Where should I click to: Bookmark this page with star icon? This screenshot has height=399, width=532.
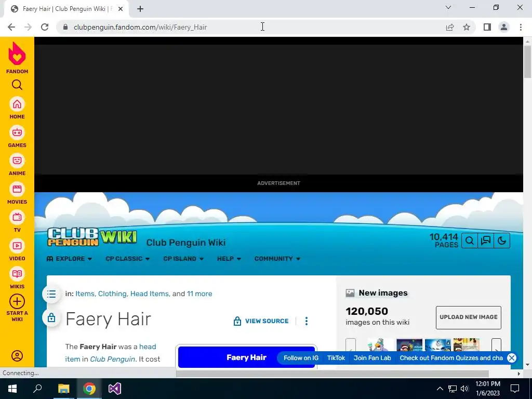pyautogui.click(x=467, y=27)
